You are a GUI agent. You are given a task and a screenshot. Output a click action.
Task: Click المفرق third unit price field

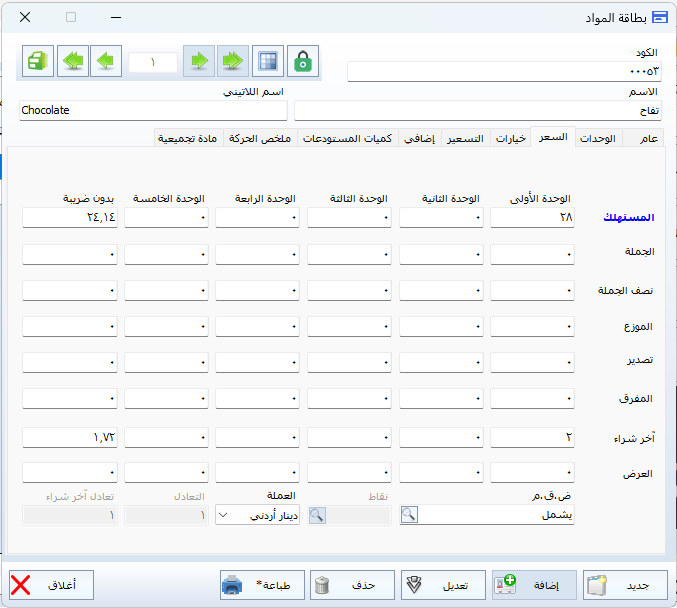click(x=349, y=398)
